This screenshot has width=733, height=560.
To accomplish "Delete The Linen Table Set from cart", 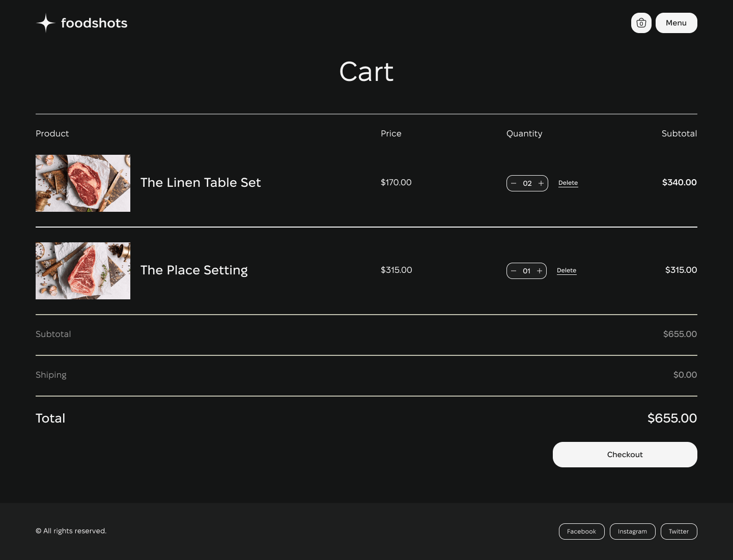I will pyautogui.click(x=568, y=183).
